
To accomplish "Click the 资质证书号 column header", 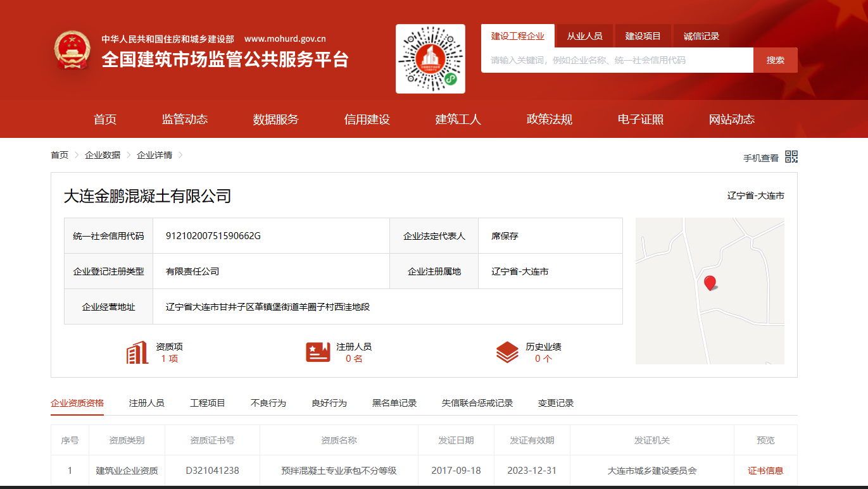I will pos(212,440).
